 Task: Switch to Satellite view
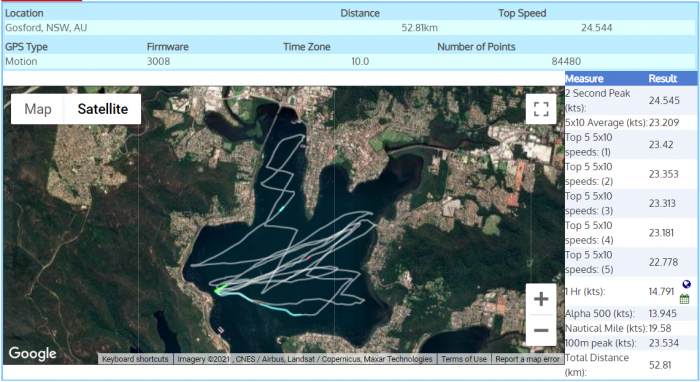(103, 109)
